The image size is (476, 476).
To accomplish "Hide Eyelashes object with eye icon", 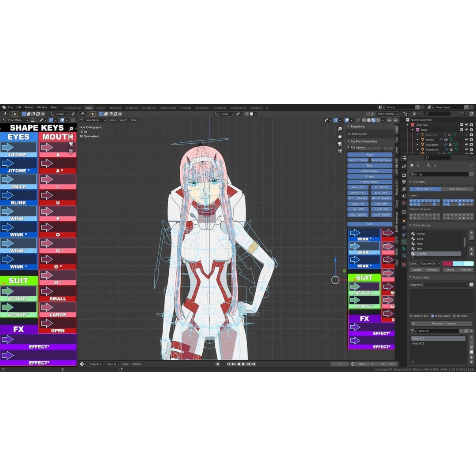I will click(x=467, y=145).
